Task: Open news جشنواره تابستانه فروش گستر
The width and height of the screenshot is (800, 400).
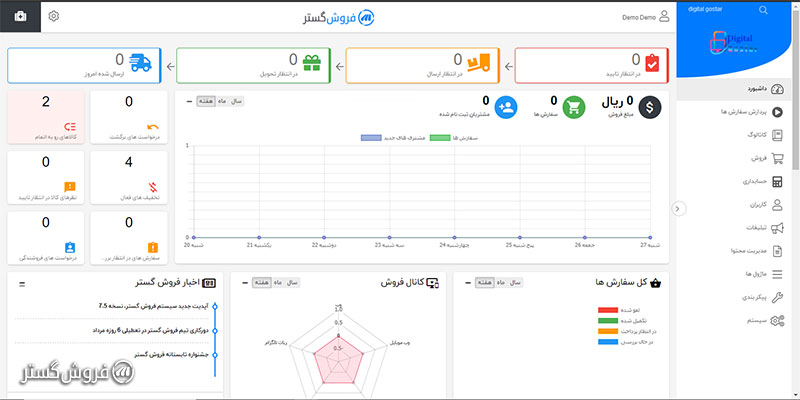Action: click(x=172, y=355)
